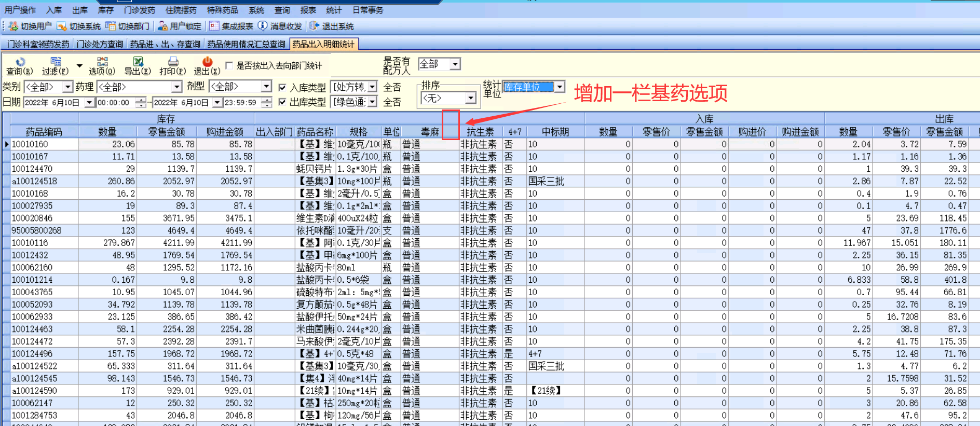Open the 出库类型 value dropdown
This screenshot has width=980, height=426.
coord(372,102)
